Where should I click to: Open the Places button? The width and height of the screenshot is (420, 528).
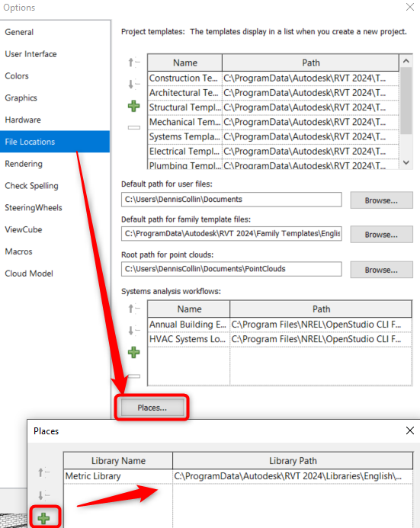click(x=152, y=408)
